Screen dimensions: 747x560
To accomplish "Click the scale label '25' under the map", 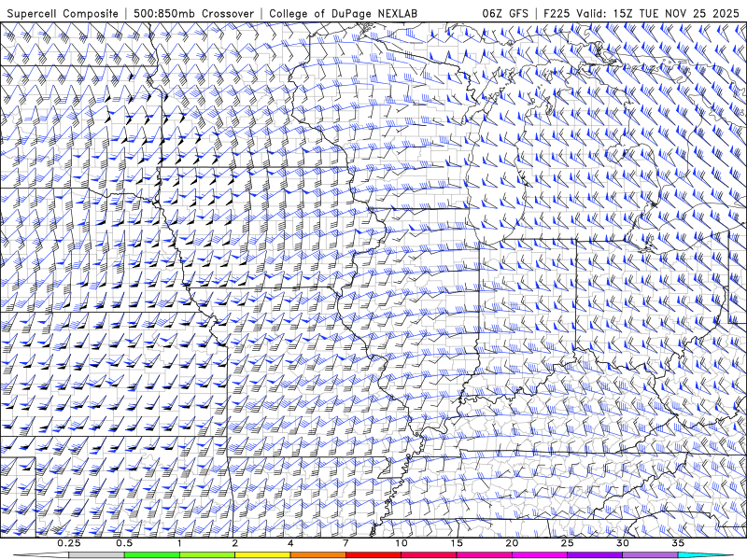I will pyautogui.click(x=567, y=543).
